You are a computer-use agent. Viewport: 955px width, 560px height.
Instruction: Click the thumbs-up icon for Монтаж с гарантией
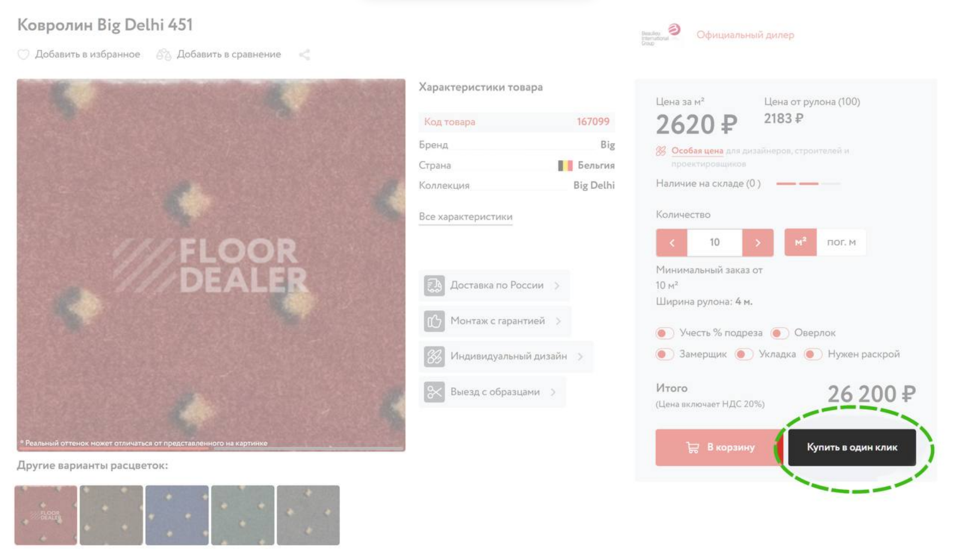pos(434,321)
